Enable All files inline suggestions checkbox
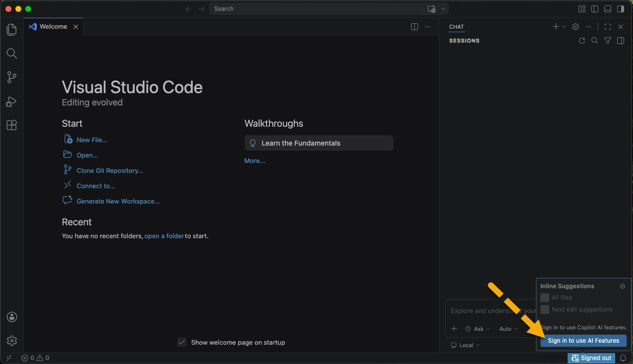Image resolution: width=633 pixels, height=364 pixels. 545,298
